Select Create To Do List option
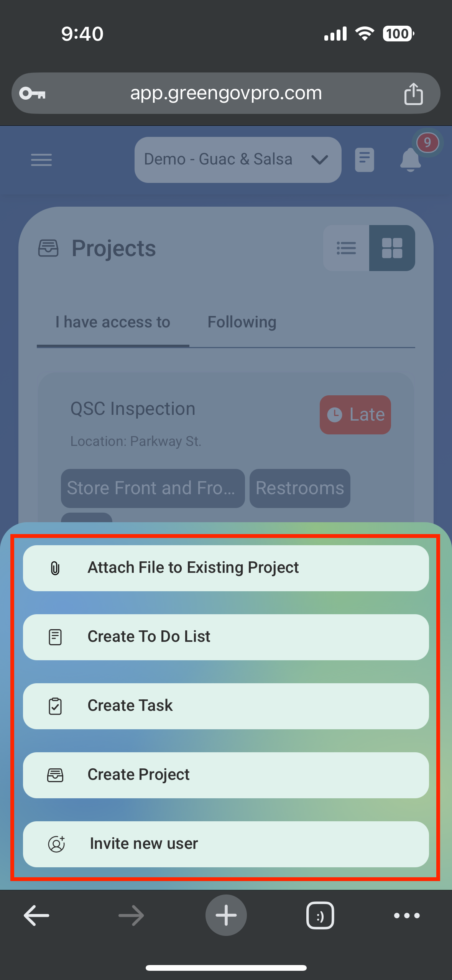Image resolution: width=452 pixels, height=980 pixels. 226,637
